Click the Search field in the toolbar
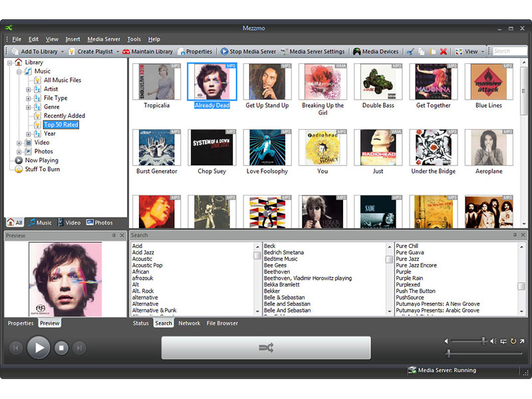This screenshot has height=399, width=532. (x=509, y=51)
